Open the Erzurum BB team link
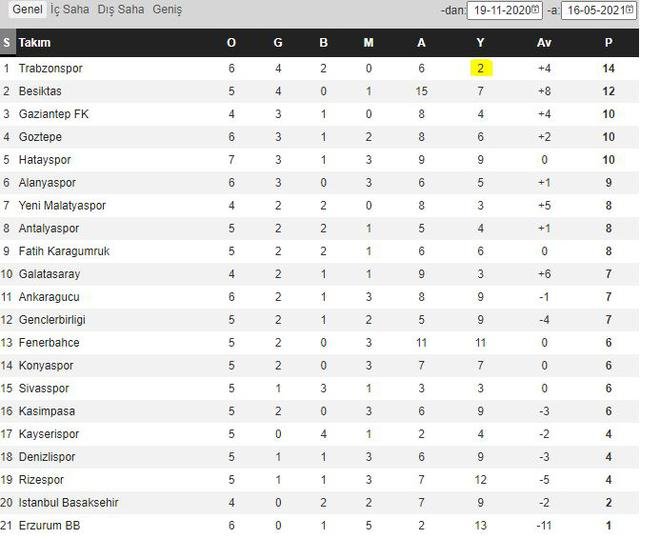670x539 pixels. (x=50, y=526)
